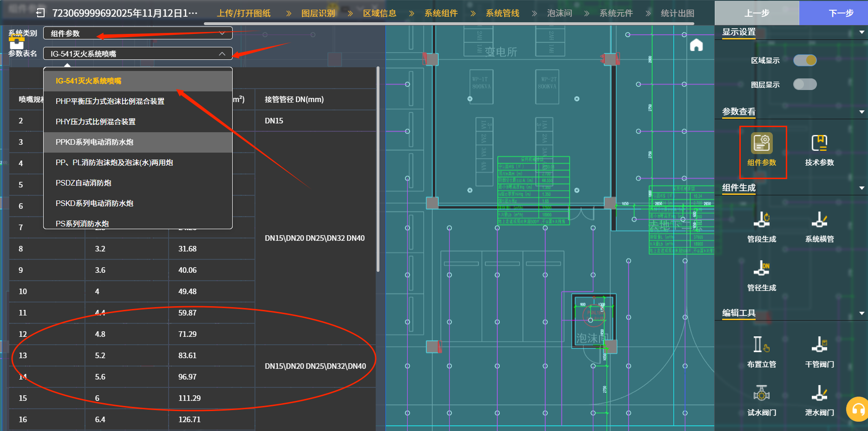
Task: Click the 管径生成 tool icon
Action: point(761,269)
